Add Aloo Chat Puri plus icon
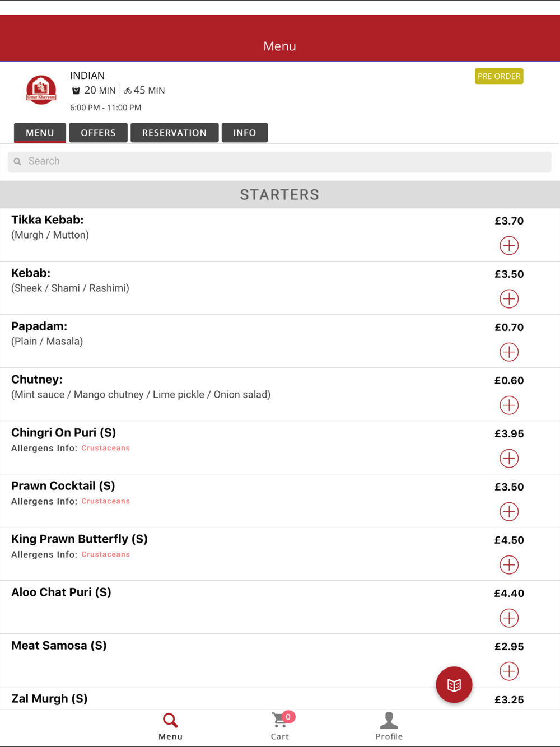 (509, 618)
